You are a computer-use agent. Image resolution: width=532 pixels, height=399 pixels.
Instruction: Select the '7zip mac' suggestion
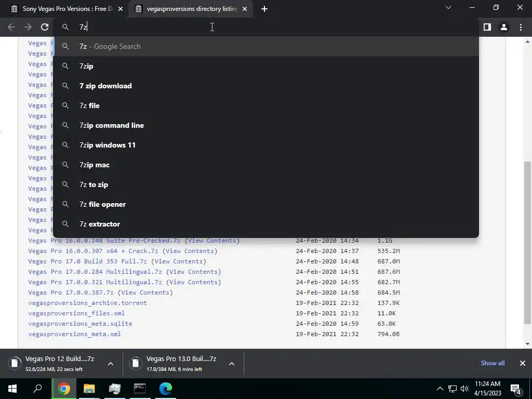265,165
